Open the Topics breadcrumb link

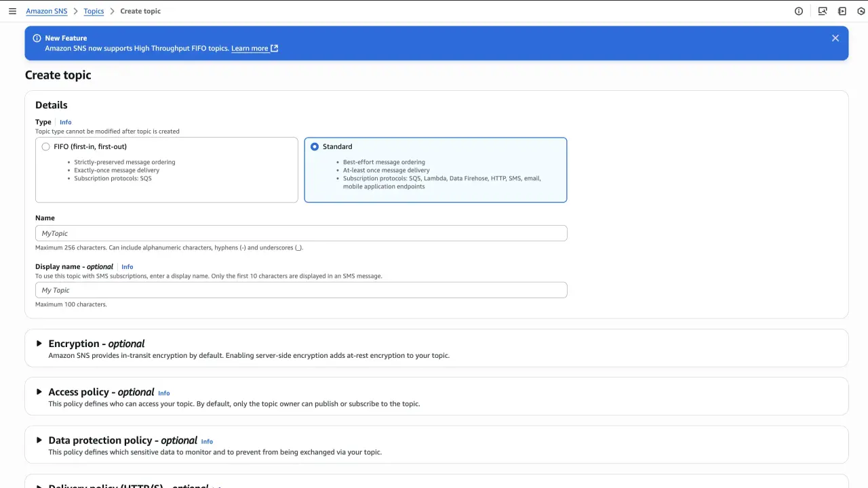pyautogui.click(x=94, y=11)
